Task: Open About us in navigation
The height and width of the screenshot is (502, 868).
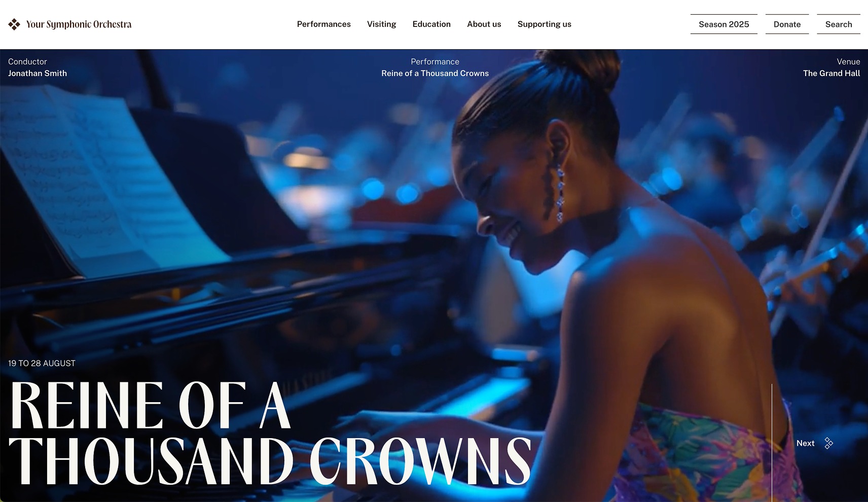Action: click(x=484, y=24)
